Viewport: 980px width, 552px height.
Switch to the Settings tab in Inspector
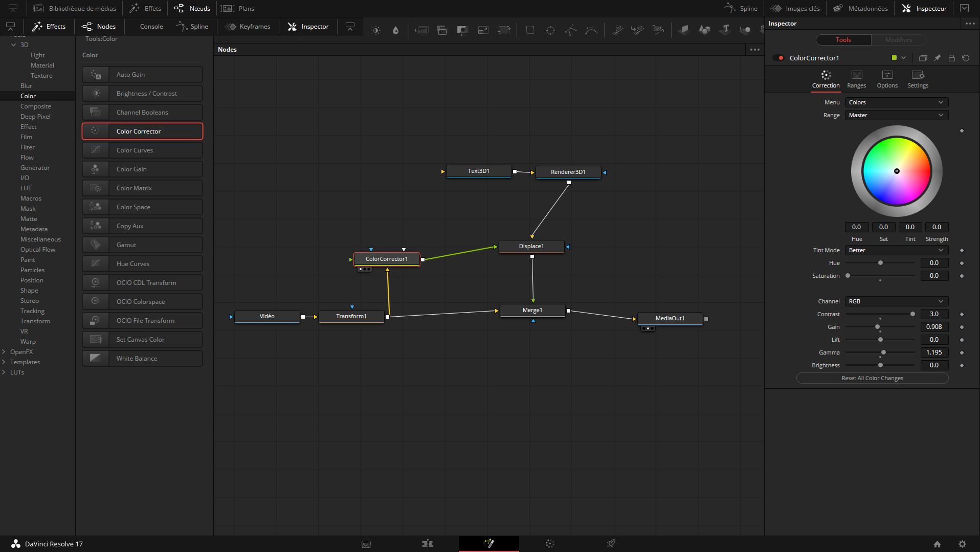pos(918,79)
